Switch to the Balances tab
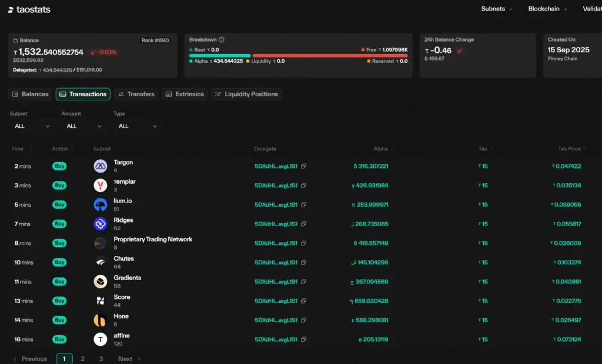The width and height of the screenshot is (602, 364). point(30,94)
